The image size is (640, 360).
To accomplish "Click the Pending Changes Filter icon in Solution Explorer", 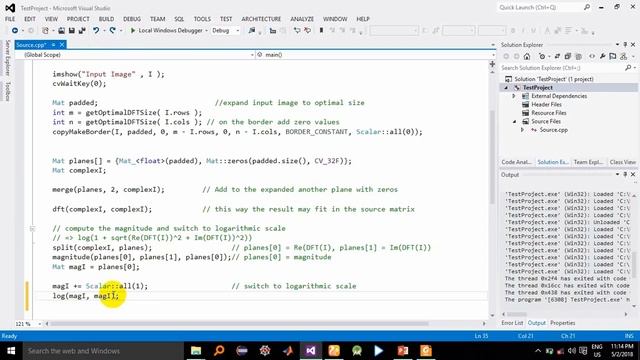I will [x=542, y=56].
